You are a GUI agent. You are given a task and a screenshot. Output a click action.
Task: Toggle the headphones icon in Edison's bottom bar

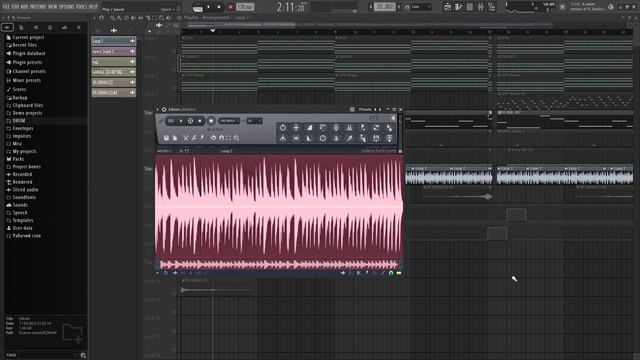(x=391, y=273)
